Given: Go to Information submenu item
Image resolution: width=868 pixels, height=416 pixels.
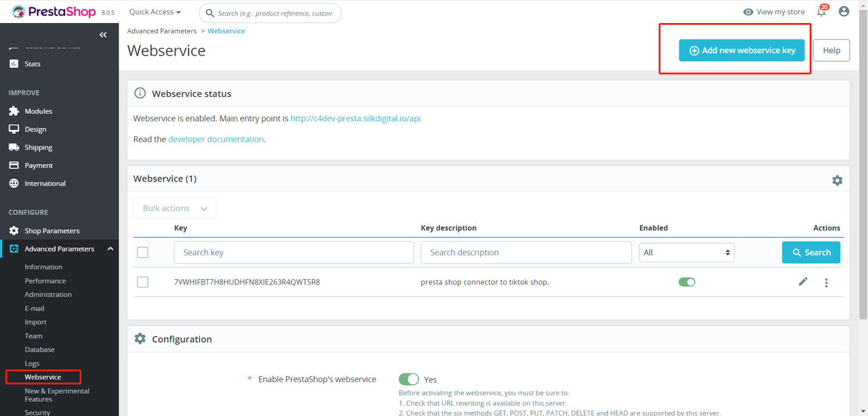Looking at the screenshot, I should point(43,267).
